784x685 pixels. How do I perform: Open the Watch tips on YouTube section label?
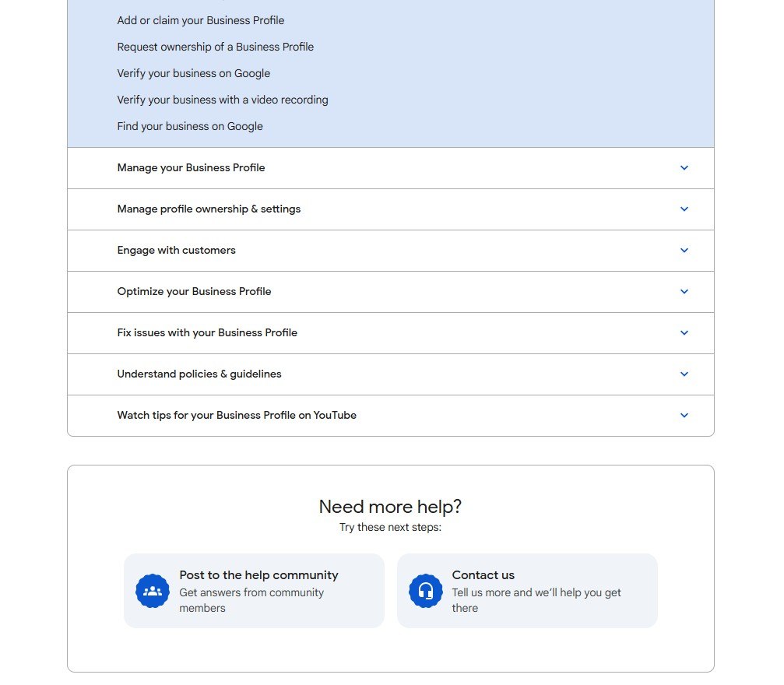(237, 416)
